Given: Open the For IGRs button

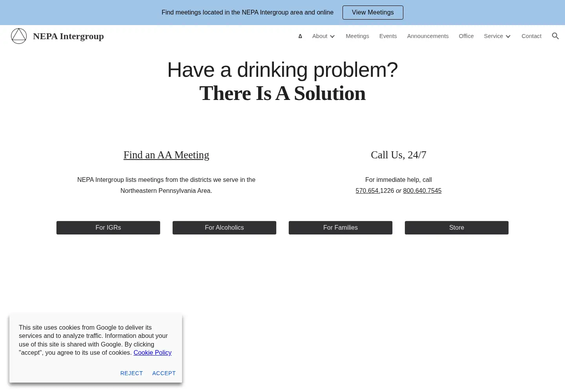Looking at the screenshot, I should point(108,228).
